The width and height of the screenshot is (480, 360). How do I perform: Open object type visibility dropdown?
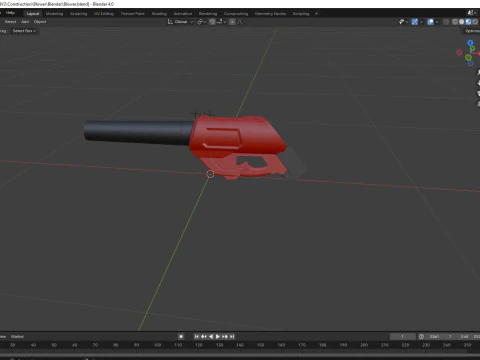click(403, 22)
